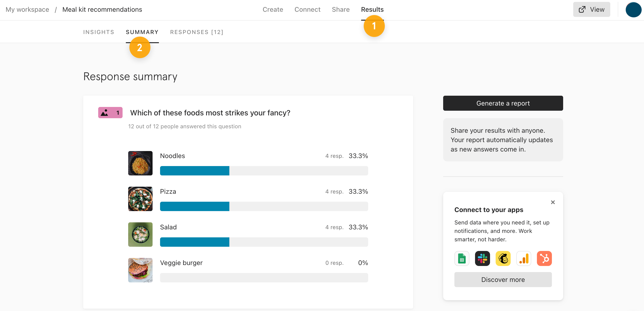Screen dimensions: 644x311
Task: Click the Slack integration icon
Action: click(x=482, y=258)
